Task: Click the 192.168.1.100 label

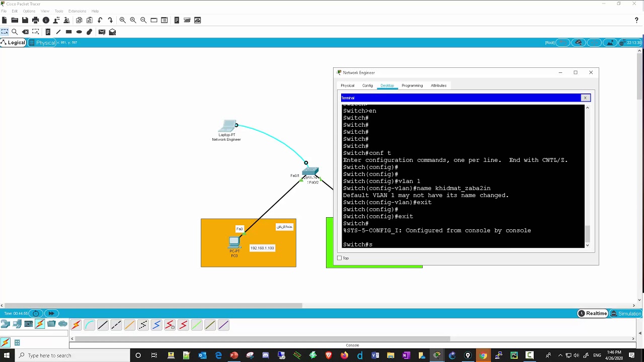Action: pos(262,248)
